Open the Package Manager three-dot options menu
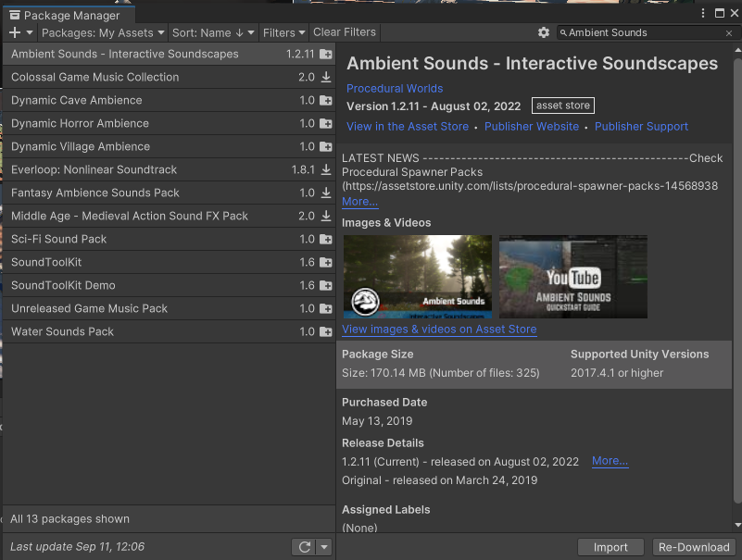 pyautogui.click(x=703, y=13)
